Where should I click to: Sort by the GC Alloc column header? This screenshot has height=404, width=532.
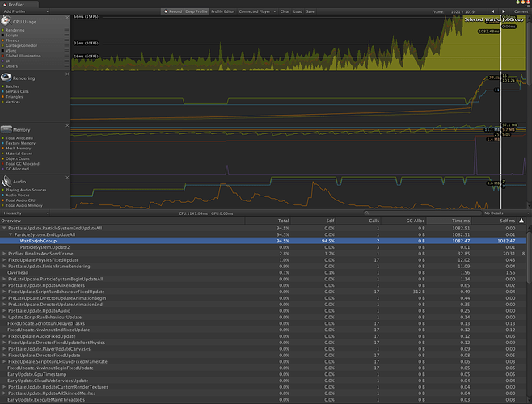click(x=414, y=221)
